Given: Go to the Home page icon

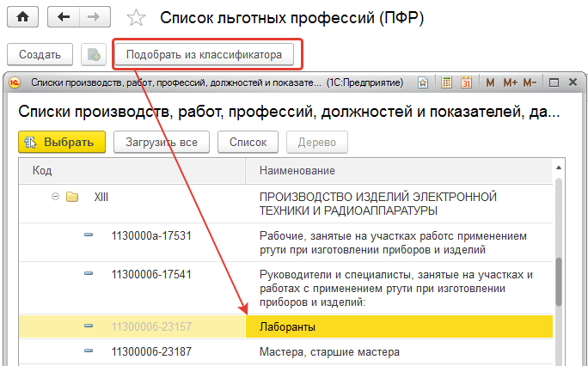Looking at the screenshot, I should point(23,17).
